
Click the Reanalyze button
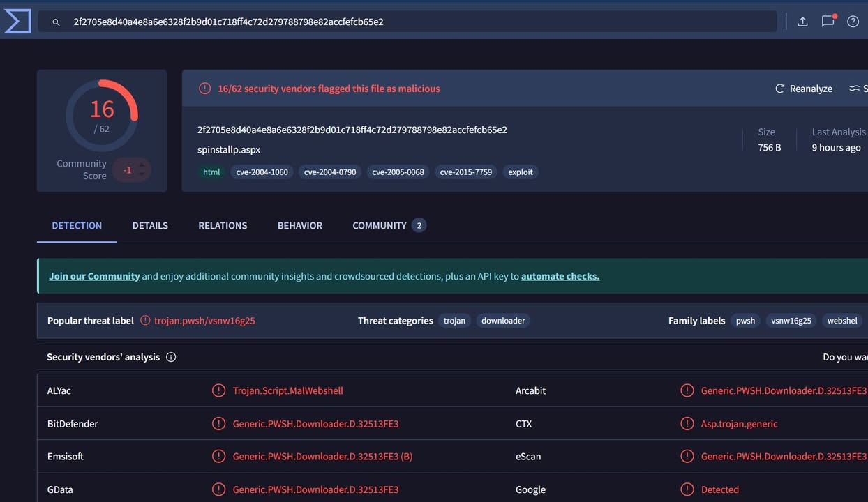click(804, 89)
